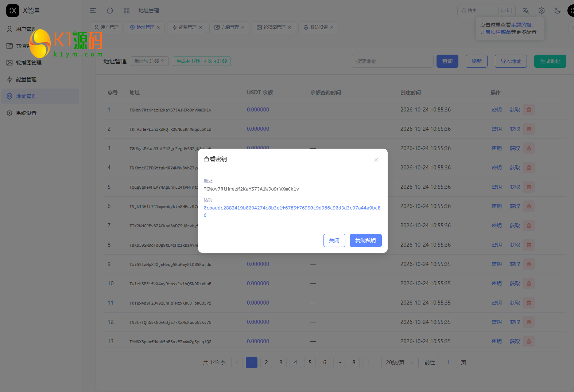Viewport: 574px width, 392px height.
Task: Click the green 生成地址 button
Action: [550, 61]
